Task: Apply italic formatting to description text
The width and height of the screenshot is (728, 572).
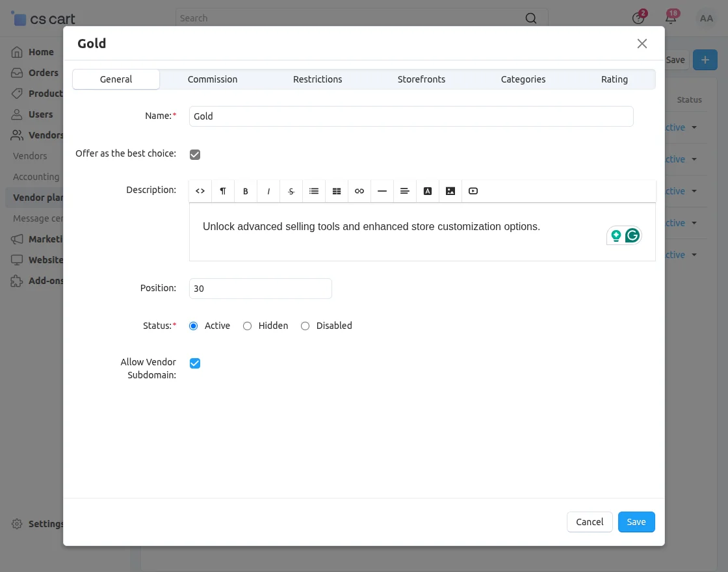Action: click(x=268, y=190)
